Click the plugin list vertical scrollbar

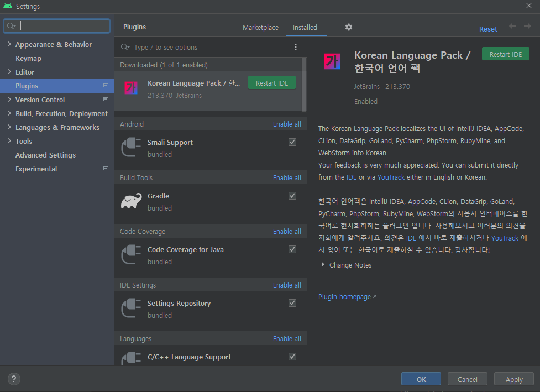coord(304,85)
